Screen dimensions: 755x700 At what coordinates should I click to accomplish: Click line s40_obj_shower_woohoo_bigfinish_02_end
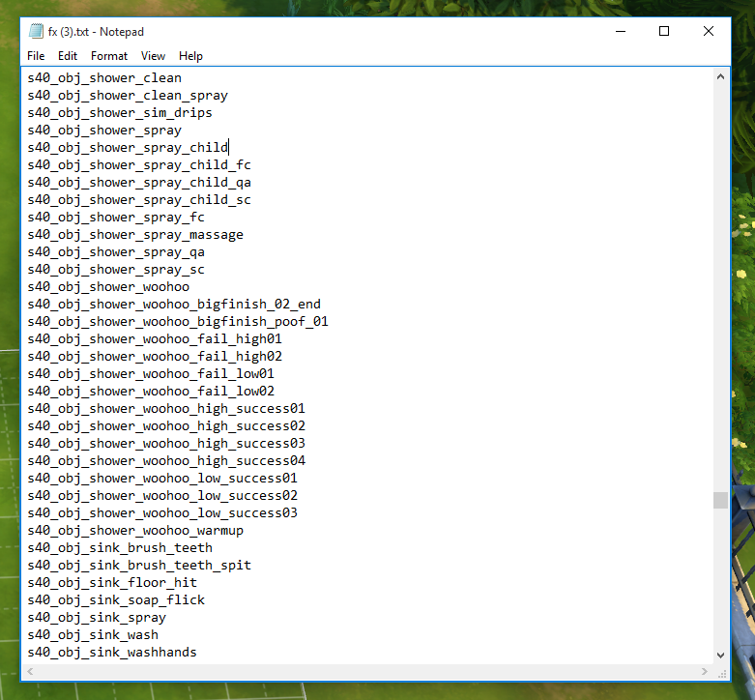pos(174,305)
